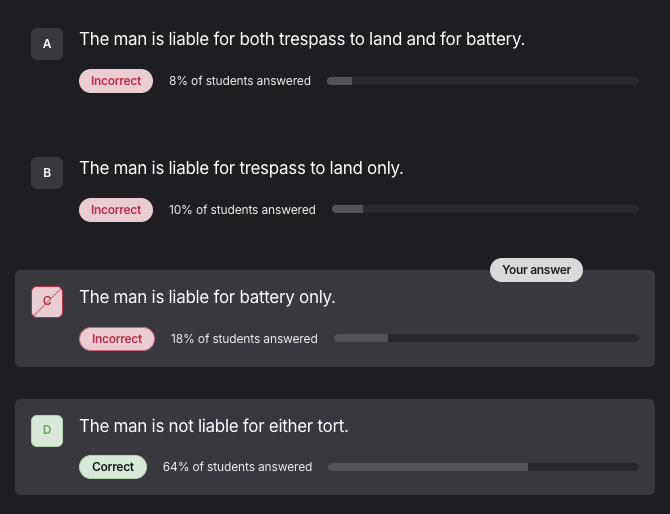Click the 8% response progress bar
Screen dimensions: 670x514
[482, 81]
